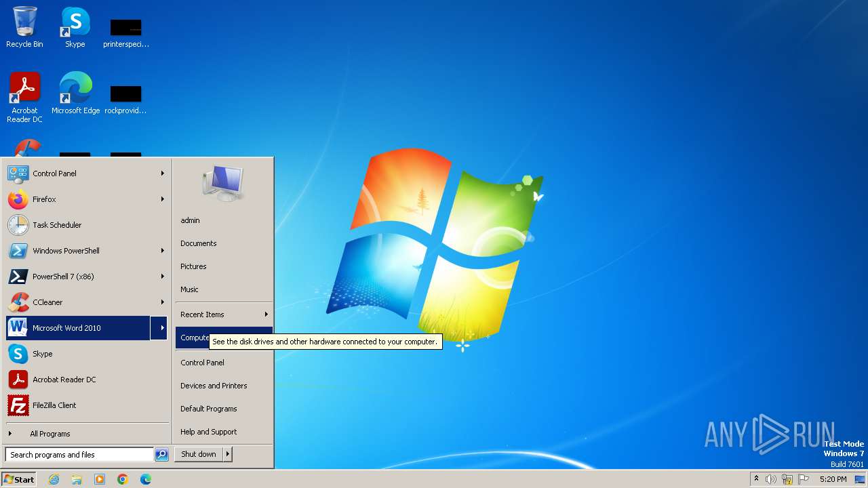Click the volume speaker tray icon

tap(771, 479)
